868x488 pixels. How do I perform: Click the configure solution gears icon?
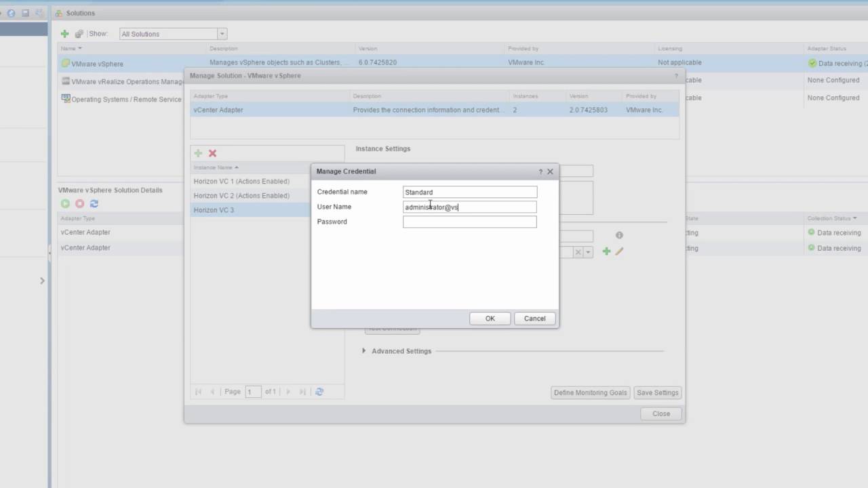(x=79, y=34)
